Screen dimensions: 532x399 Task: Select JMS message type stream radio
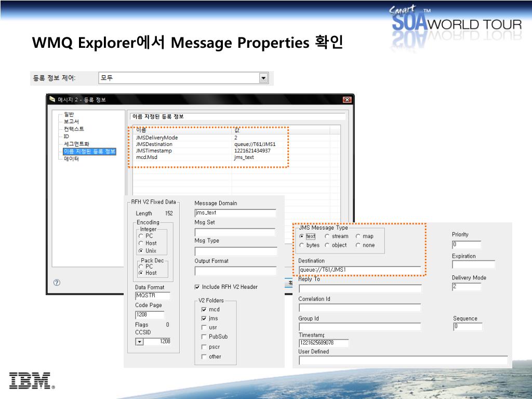[x=327, y=236]
